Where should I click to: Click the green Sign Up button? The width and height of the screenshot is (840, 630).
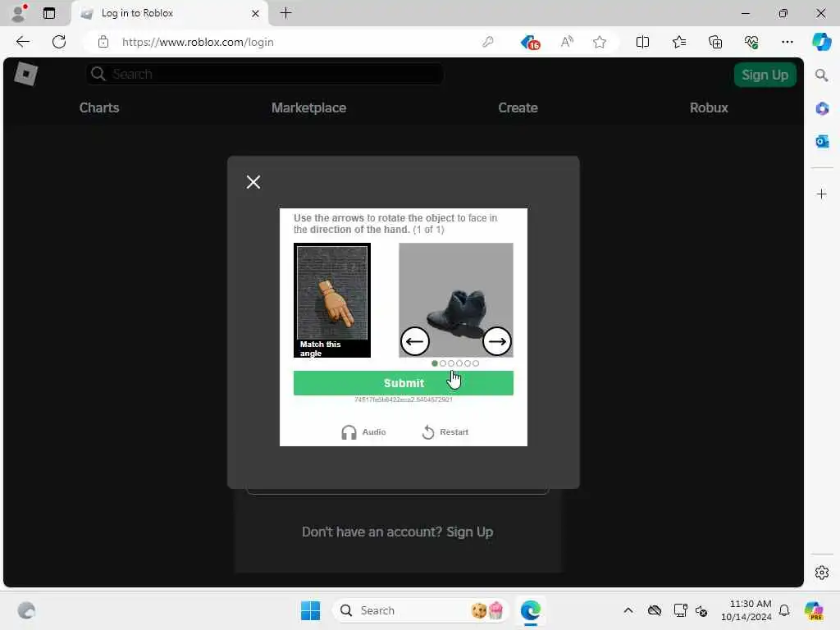pyautogui.click(x=765, y=75)
